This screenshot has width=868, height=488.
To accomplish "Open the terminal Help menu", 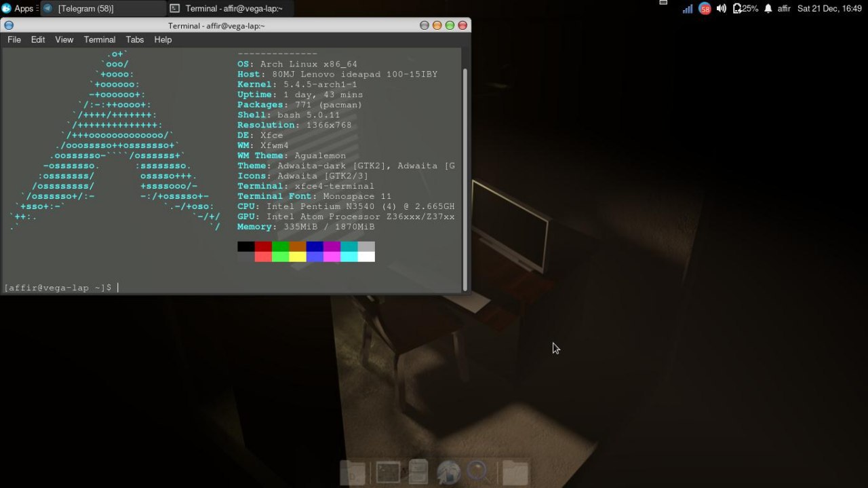I will (x=163, y=39).
